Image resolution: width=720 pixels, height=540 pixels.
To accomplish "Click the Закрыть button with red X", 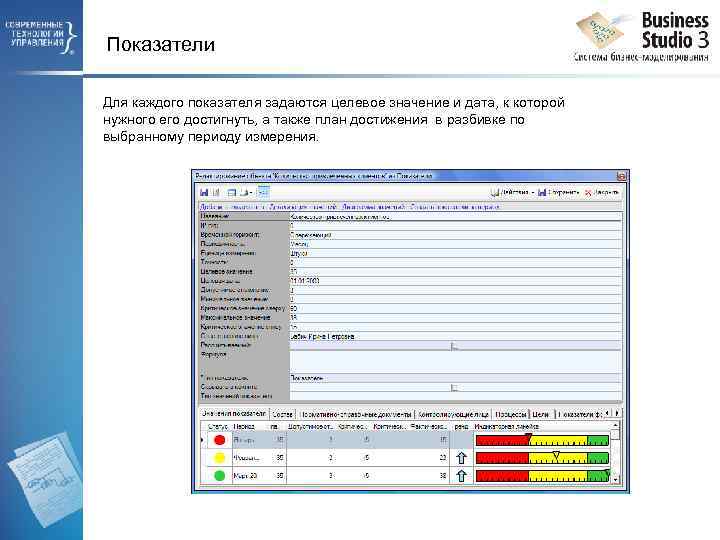I will coord(602,192).
